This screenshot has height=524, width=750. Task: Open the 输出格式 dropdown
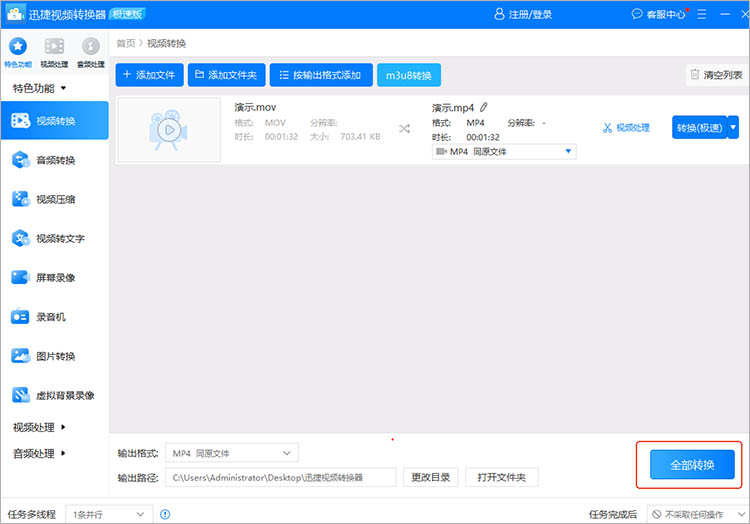[232, 453]
